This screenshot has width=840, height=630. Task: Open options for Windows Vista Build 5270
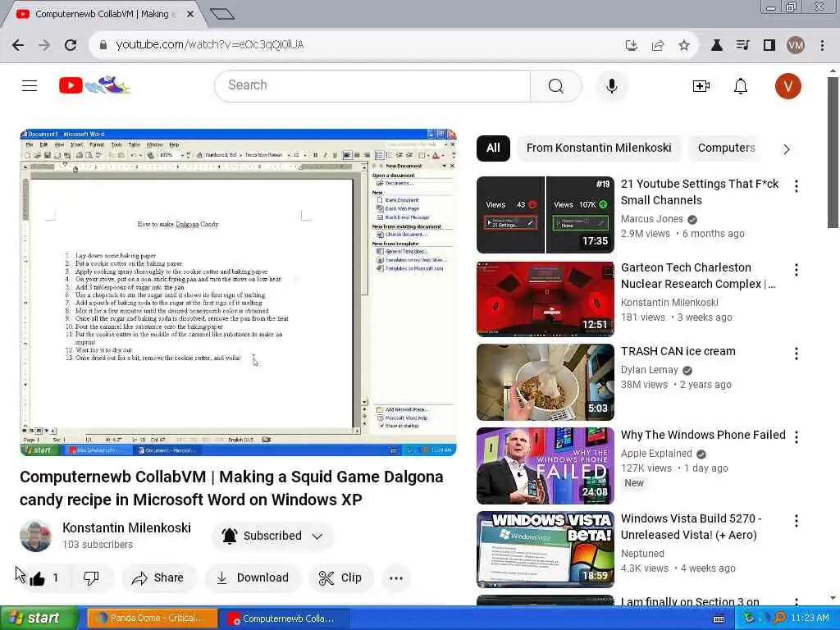(796, 521)
